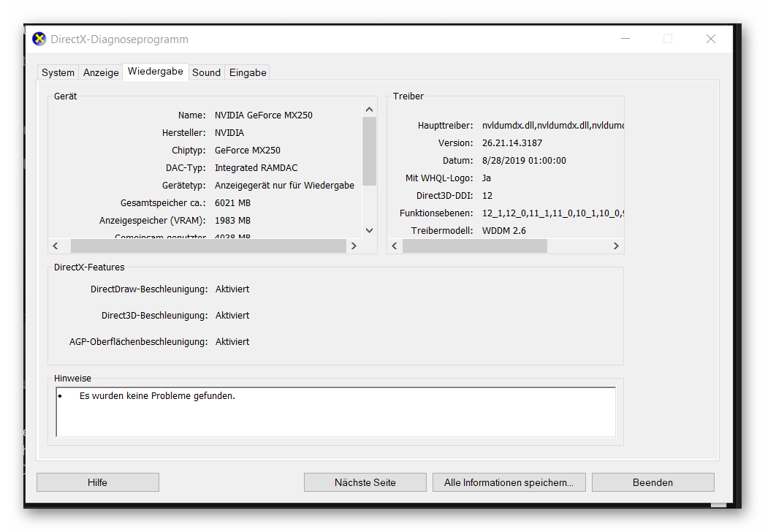Click Chiptyp value GeForce MX250
This screenshot has width=765, height=532.
coord(248,151)
